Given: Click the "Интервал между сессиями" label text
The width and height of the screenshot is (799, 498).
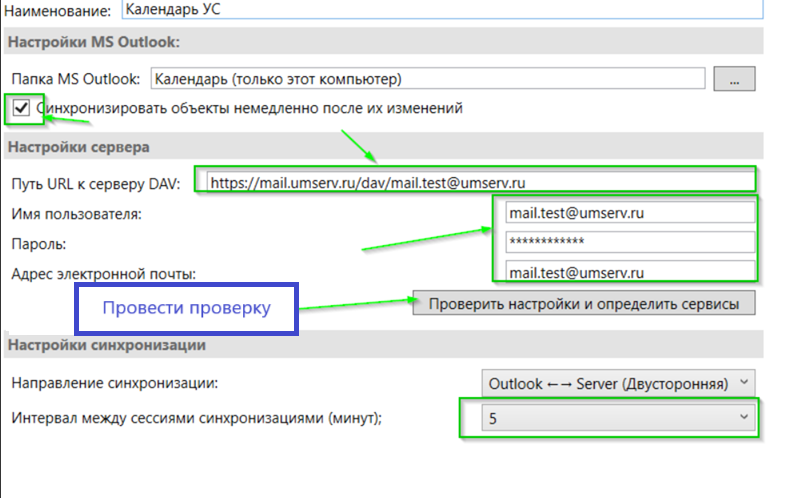Looking at the screenshot, I should (197, 418).
